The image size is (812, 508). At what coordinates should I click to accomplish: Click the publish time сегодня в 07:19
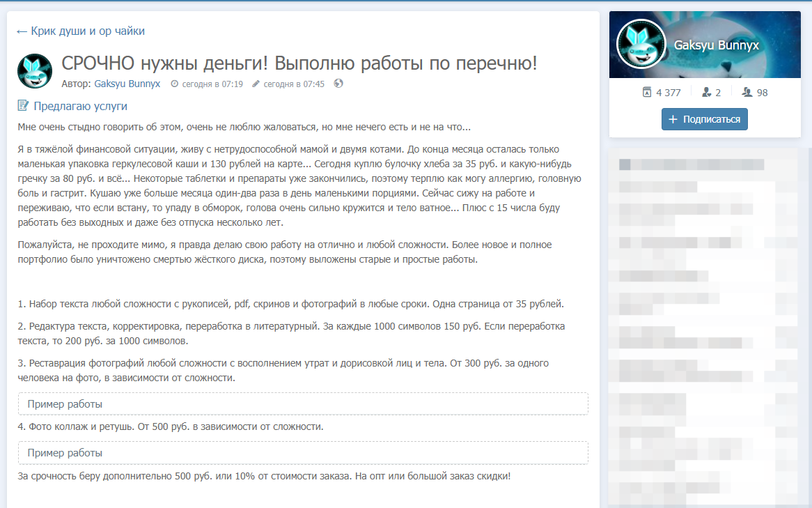pyautogui.click(x=212, y=84)
